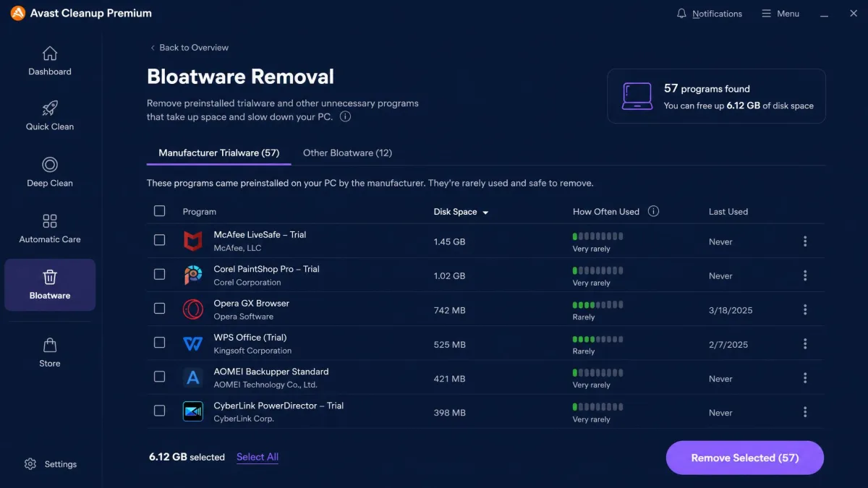Click the Last Used column header
Viewport: 868px width, 488px height.
tap(728, 212)
